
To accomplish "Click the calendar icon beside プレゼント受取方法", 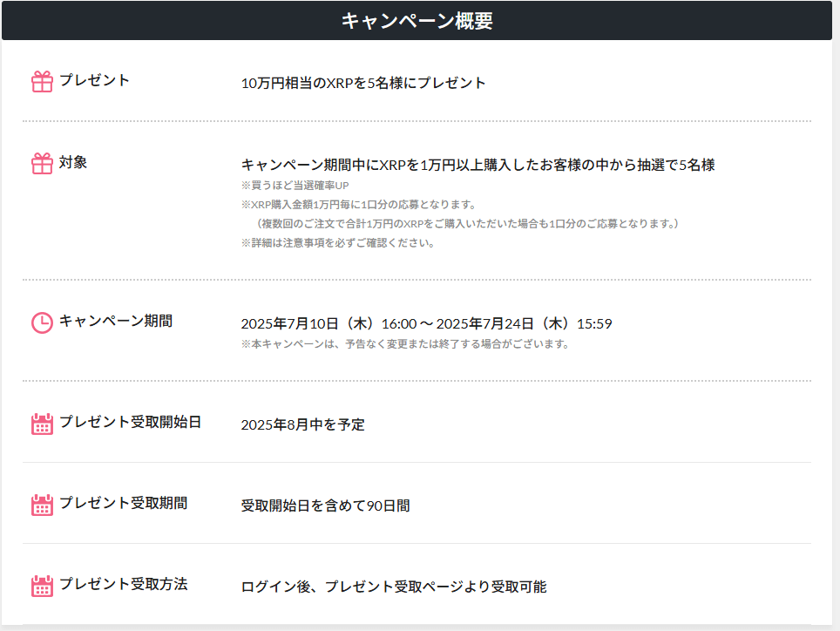I will pos(42,586).
